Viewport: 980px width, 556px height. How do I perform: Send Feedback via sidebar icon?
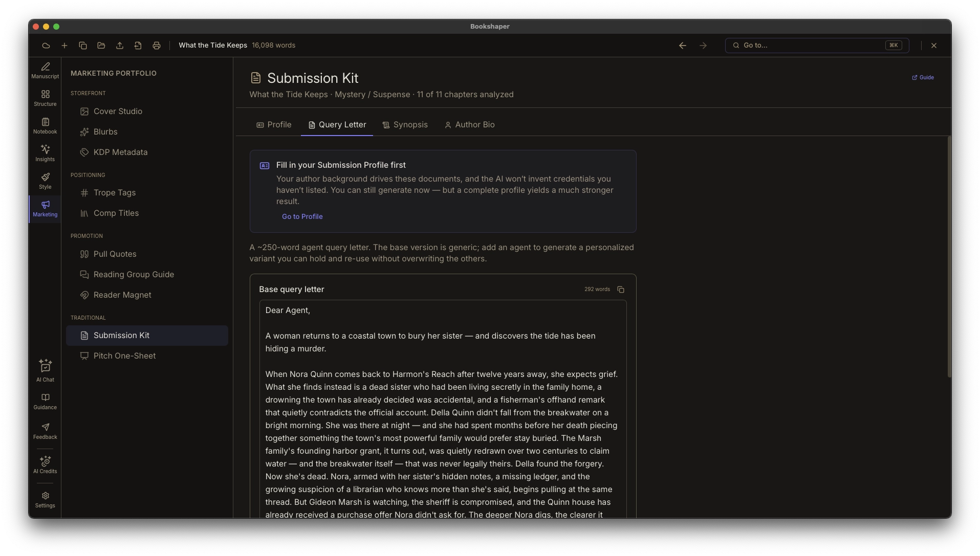tap(45, 431)
